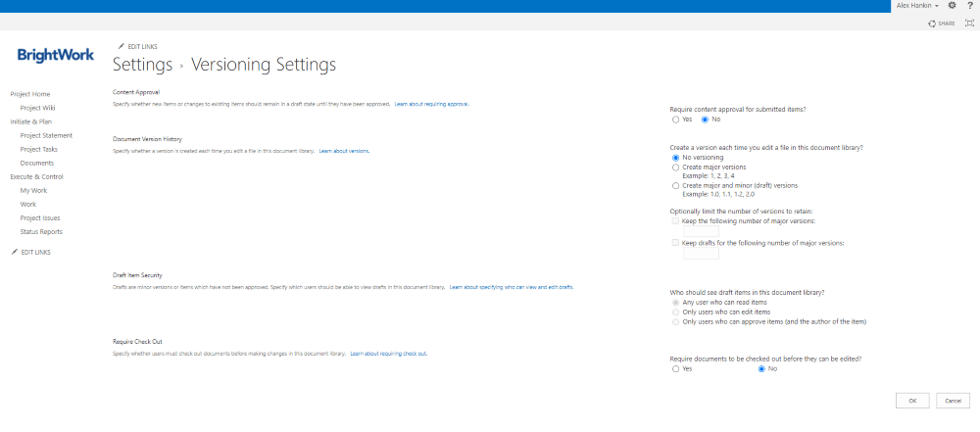Click the Settings breadcrumb title
The height and width of the screenshot is (432, 980).
coord(143,65)
